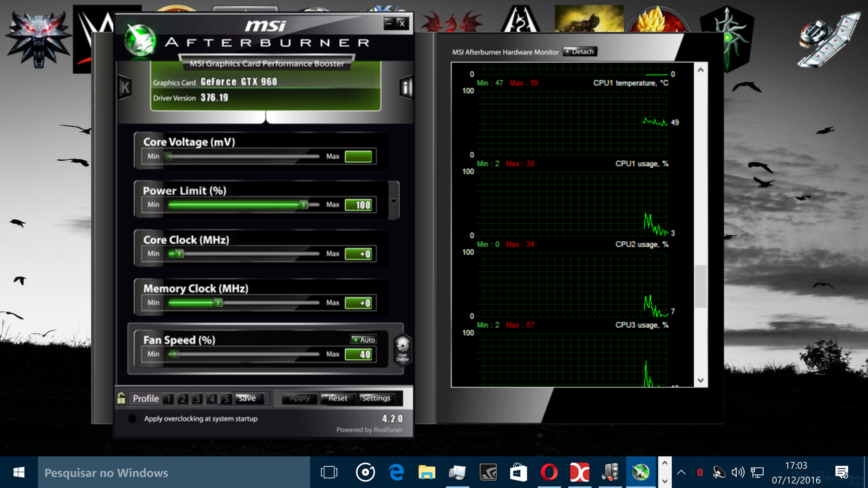Viewport: 868px width, 488px height.
Task: Click the Pesquisar no Windows search box
Action: (174, 472)
